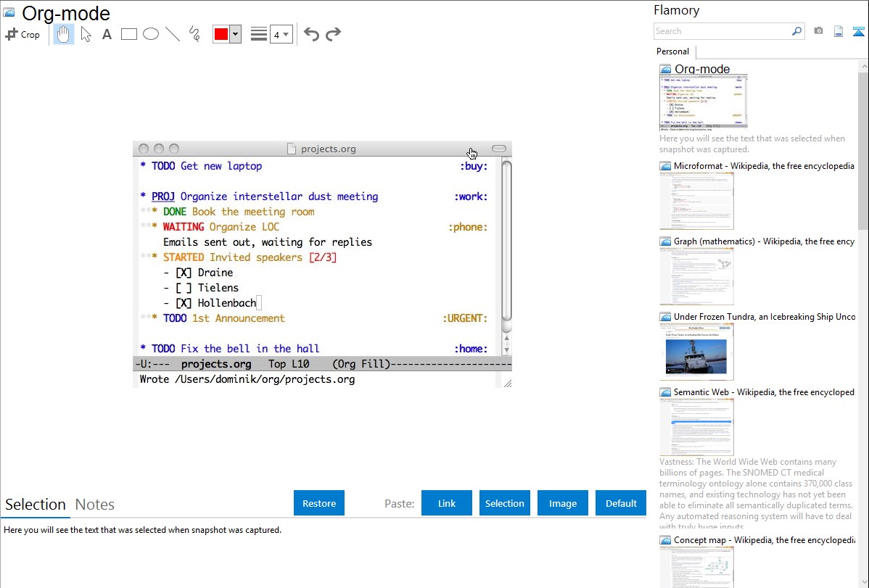The height and width of the screenshot is (588, 869).
Task: Click "Here you will see" text under Selection tab
Action: click(142, 531)
